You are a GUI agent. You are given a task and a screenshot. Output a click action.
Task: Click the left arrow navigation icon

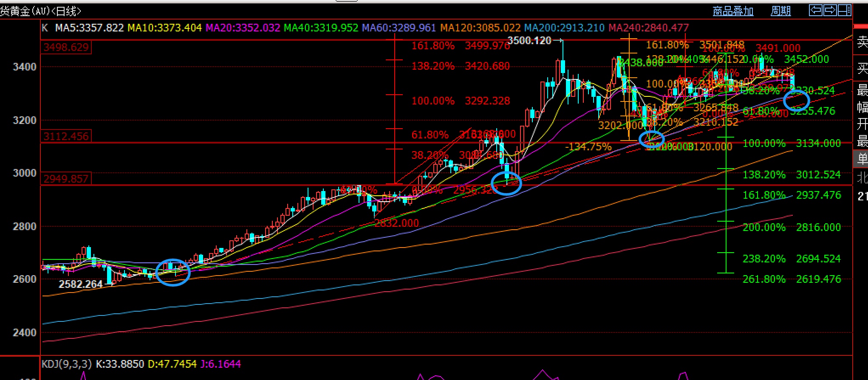coord(816,10)
